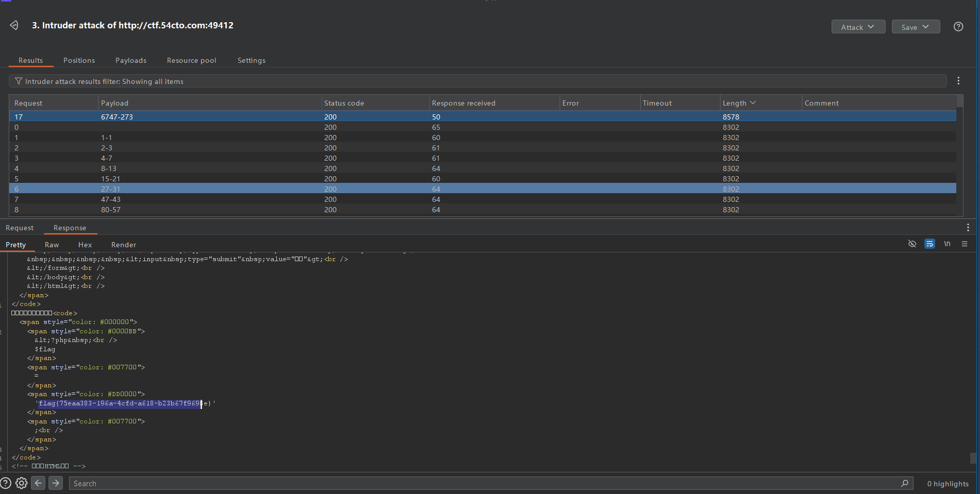Toggle non-printable characters \n display
The width and height of the screenshot is (980, 494).
click(x=947, y=244)
